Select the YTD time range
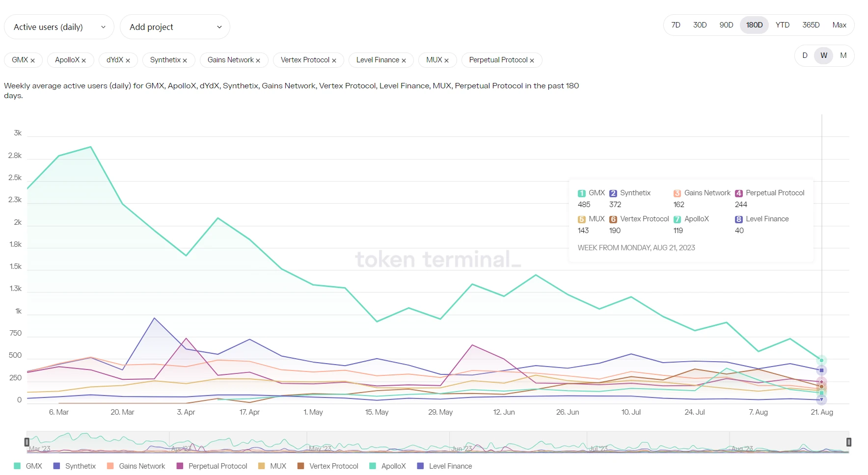 pyautogui.click(x=783, y=25)
